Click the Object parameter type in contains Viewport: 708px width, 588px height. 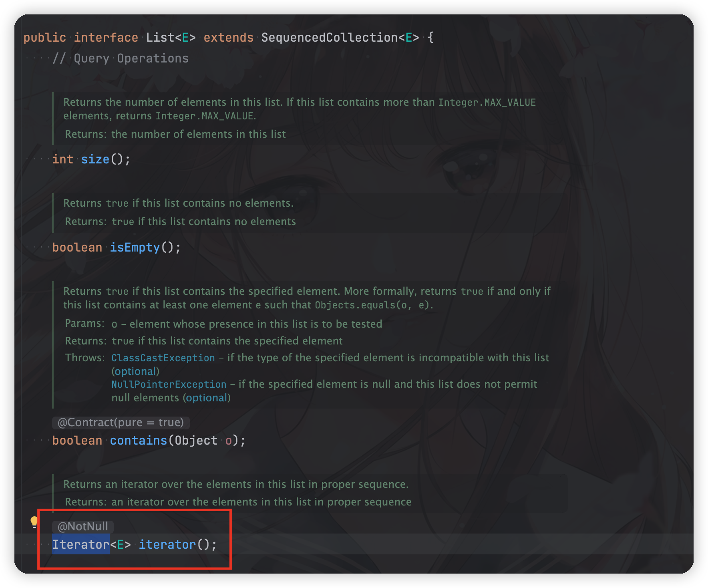click(x=196, y=440)
